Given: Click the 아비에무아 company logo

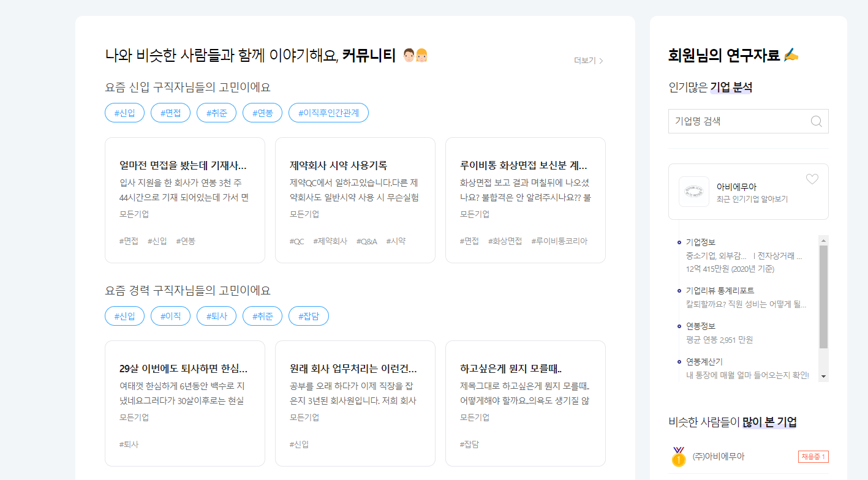Looking at the screenshot, I should click(693, 192).
